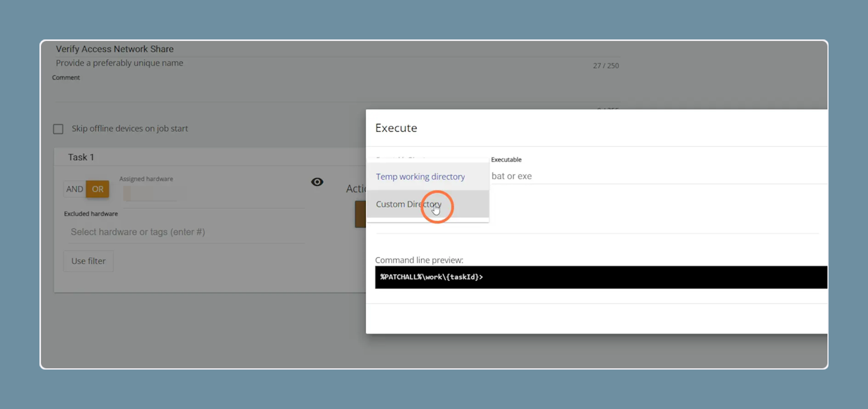Viewport: 868px width, 409px height.
Task: Click the Executable input field
Action: pyautogui.click(x=659, y=176)
